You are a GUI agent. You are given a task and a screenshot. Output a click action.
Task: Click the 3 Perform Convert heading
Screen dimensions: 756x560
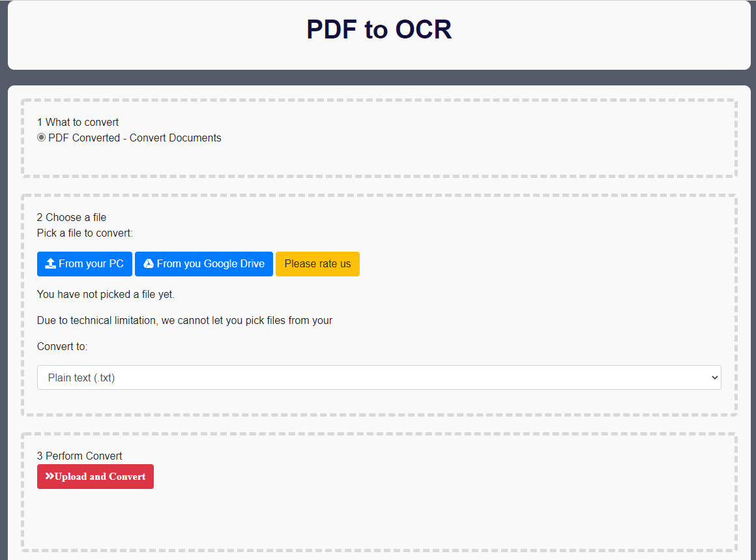tap(80, 456)
